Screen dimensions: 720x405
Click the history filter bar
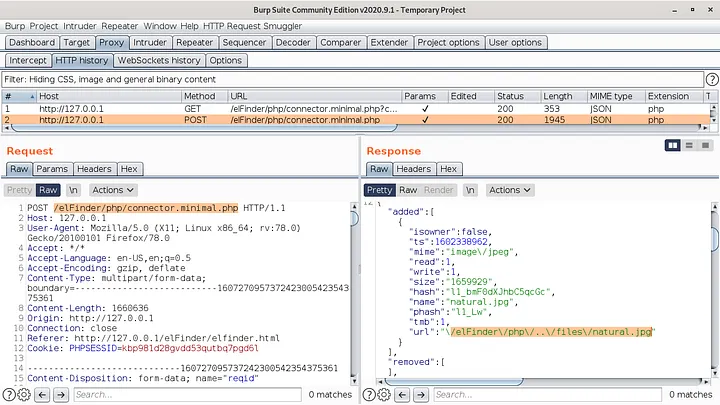click(x=353, y=79)
